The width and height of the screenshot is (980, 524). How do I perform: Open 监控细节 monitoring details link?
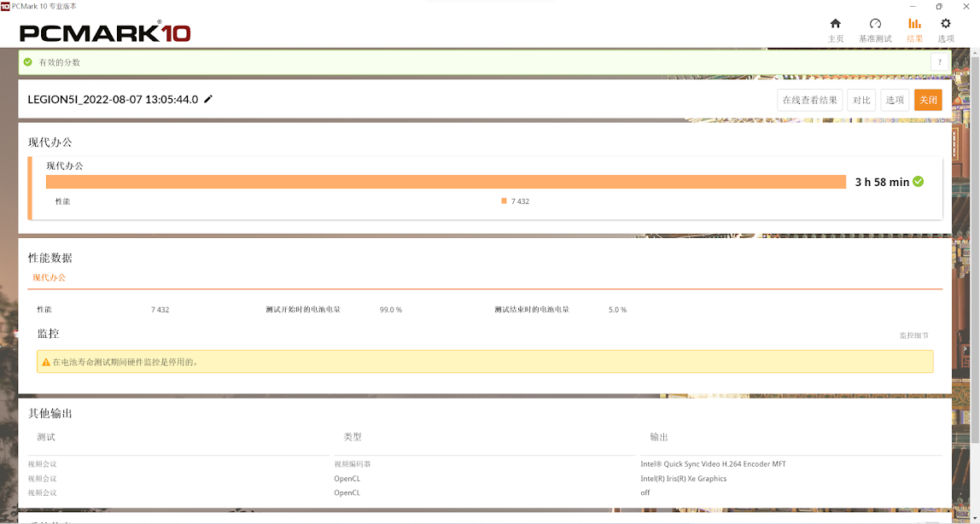click(913, 335)
